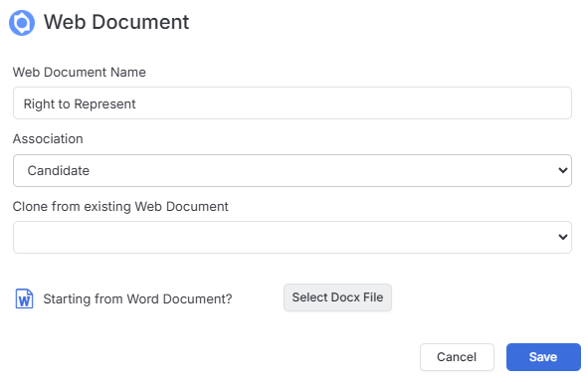This screenshot has height=388, width=588.
Task: Click 'Starting from Word Document?' text
Action: 137,299
